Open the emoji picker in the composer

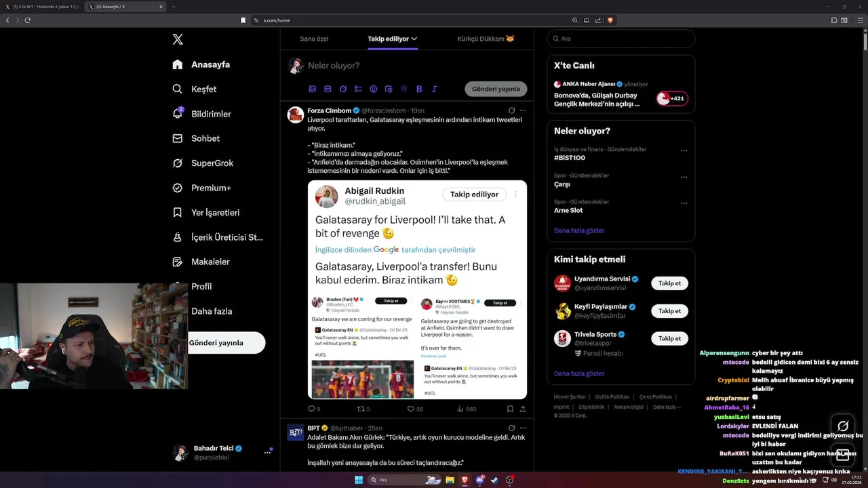[x=374, y=89]
